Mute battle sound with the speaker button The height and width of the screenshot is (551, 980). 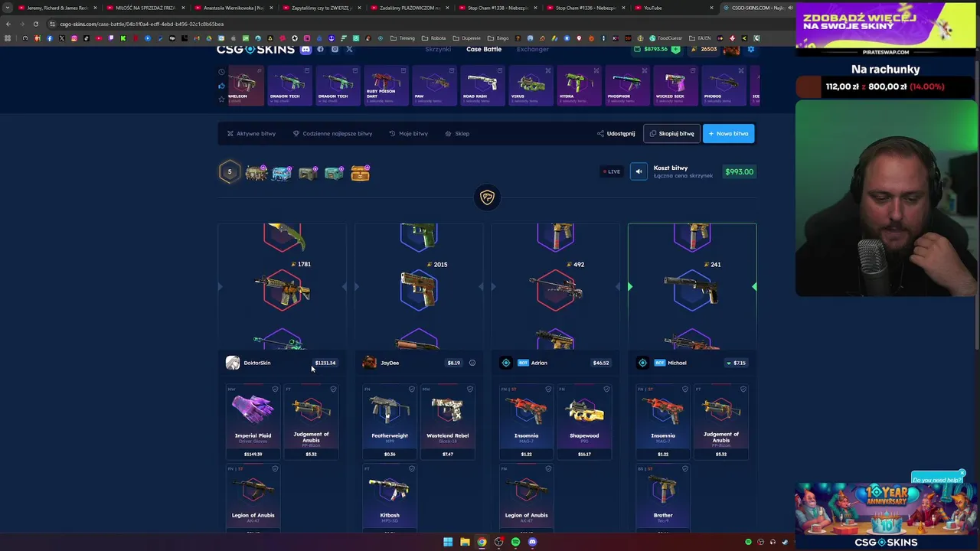(x=639, y=171)
